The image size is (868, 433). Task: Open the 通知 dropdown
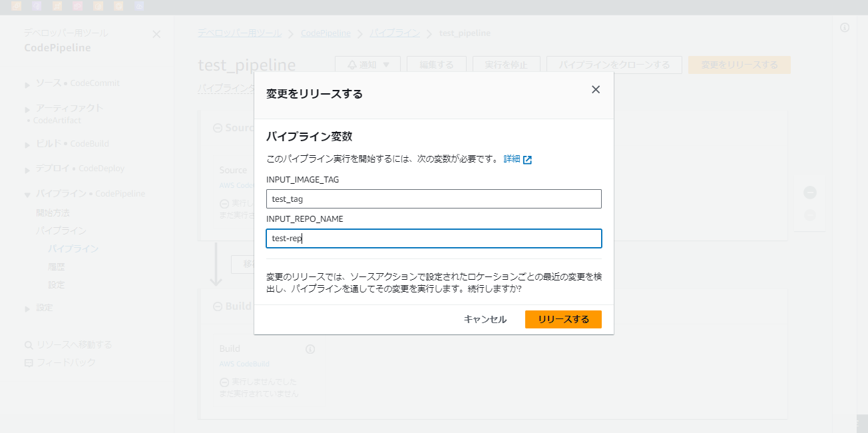[368, 65]
